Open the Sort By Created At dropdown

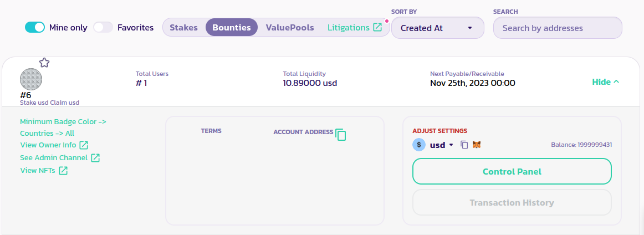pyautogui.click(x=437, y=28)
